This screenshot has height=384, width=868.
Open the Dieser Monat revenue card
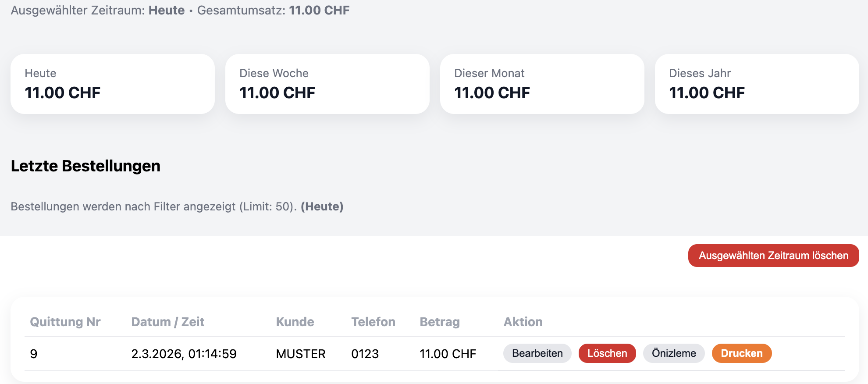542,84
